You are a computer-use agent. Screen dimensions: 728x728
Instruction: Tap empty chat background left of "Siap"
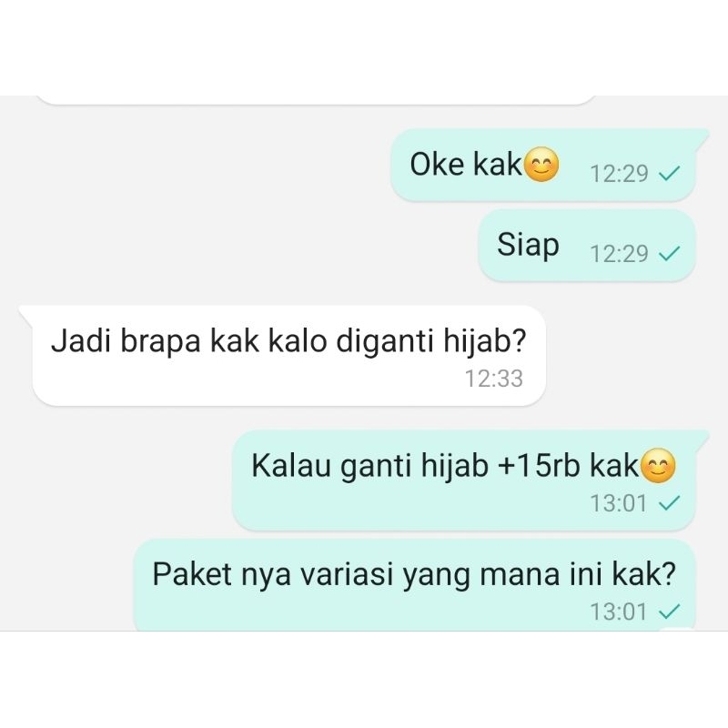pos(241,245)
